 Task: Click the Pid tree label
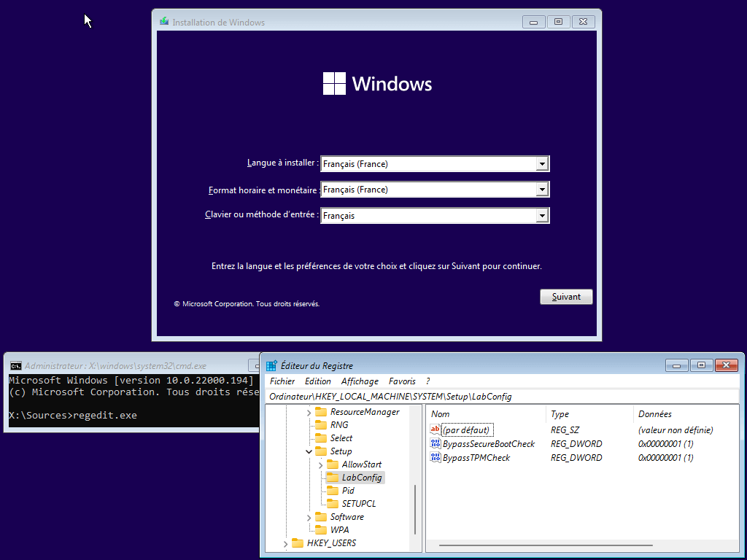[348, 491]
